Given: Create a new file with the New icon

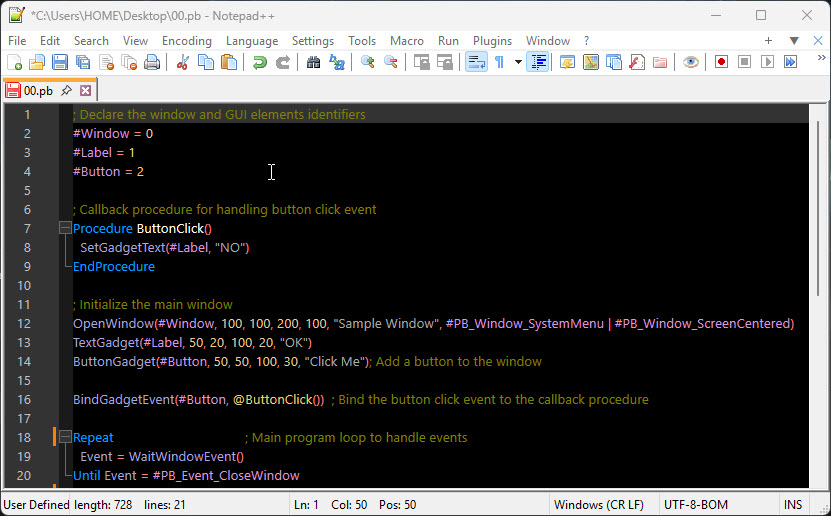Looking at the screenshot, I should click(x=14, y=63).
